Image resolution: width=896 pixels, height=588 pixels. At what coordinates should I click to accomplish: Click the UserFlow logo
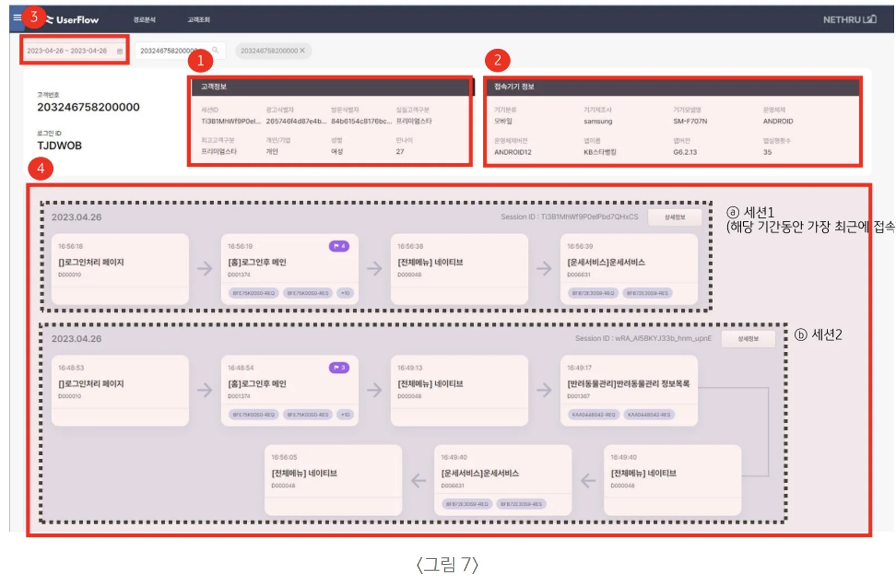click(x=72, y=20)
